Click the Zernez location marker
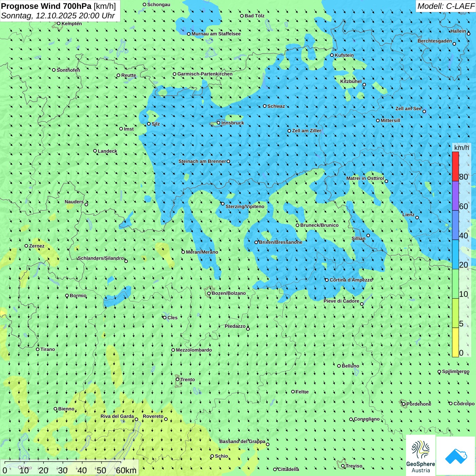This screenshot has width=476, height=476. [x=26, y=246]
